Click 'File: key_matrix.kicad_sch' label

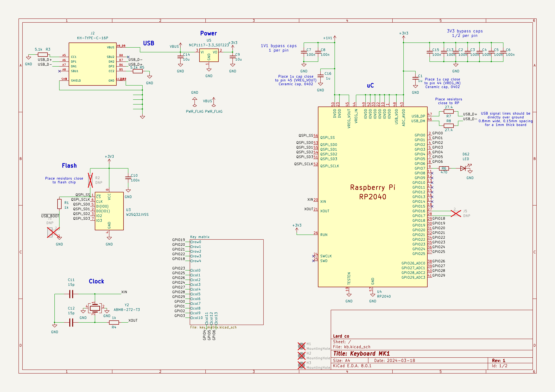tap(213, 327)
